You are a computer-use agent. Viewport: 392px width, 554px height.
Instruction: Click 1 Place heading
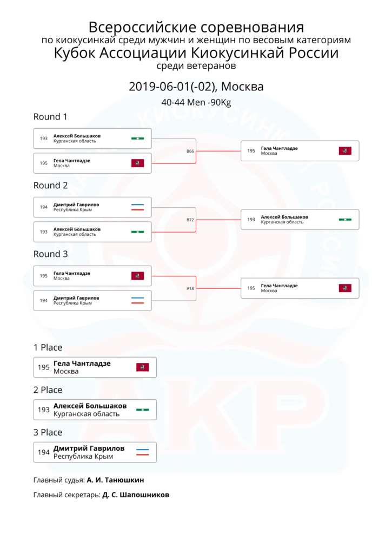[x=48, y=348]
